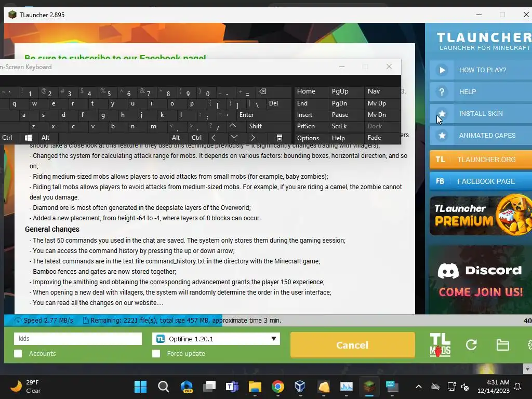Toggle the right Ctrl key on keyboard

tap(196, 138)
